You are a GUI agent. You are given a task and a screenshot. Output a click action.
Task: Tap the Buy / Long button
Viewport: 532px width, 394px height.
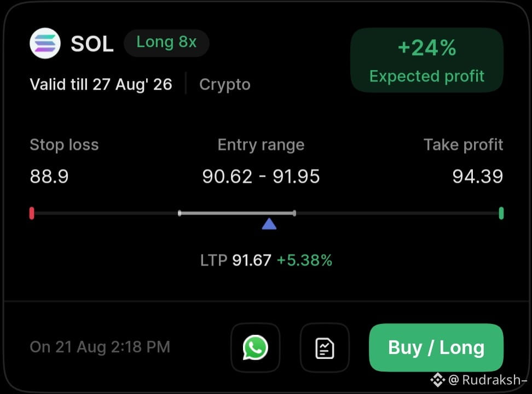click(x=436, y=347)
